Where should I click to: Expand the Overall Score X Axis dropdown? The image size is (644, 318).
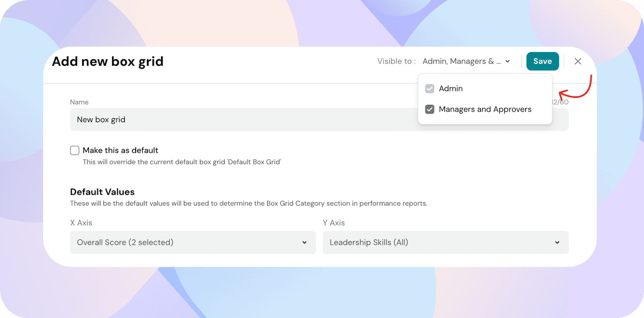click(192, 242)
